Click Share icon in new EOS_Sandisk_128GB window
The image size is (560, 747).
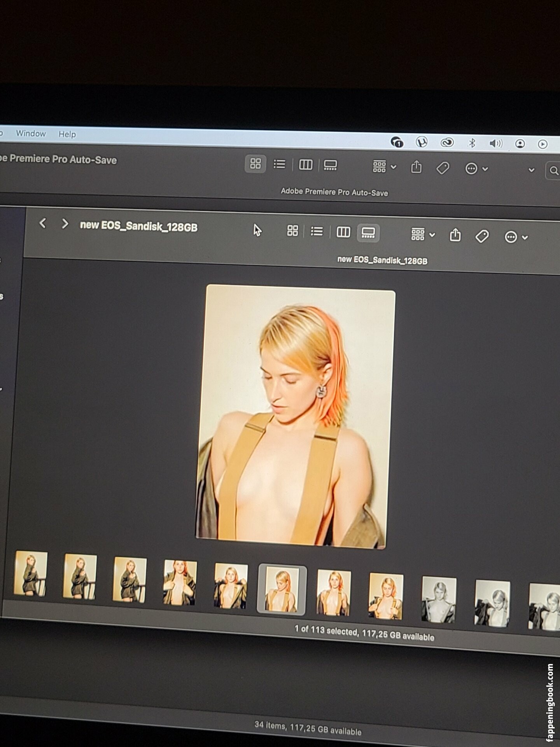pyautogui.click(x=455, y=235)
